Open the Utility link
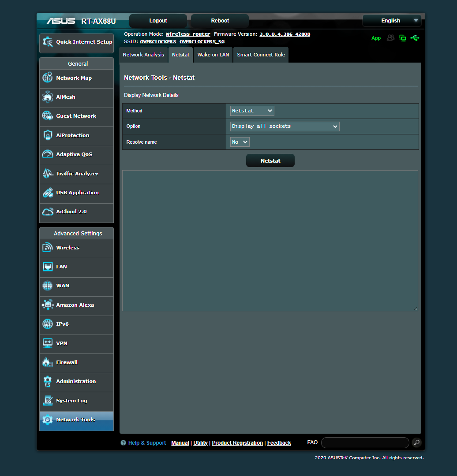Screen dimensions: 457x476 201,443
